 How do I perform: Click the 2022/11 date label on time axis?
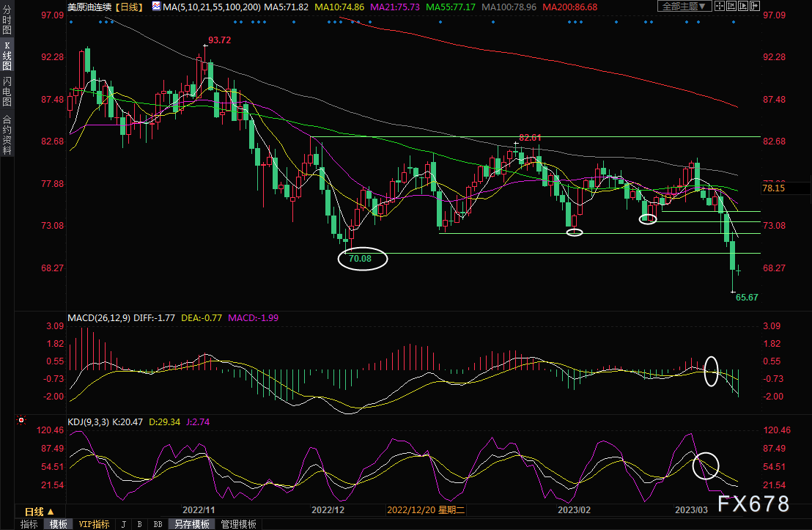[199, 509]
